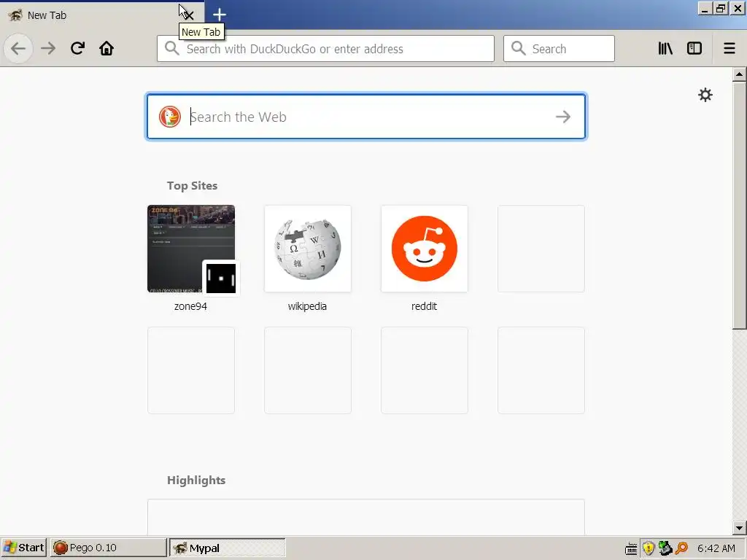Click the 6:42 AM clock

[x=716, y=548]
